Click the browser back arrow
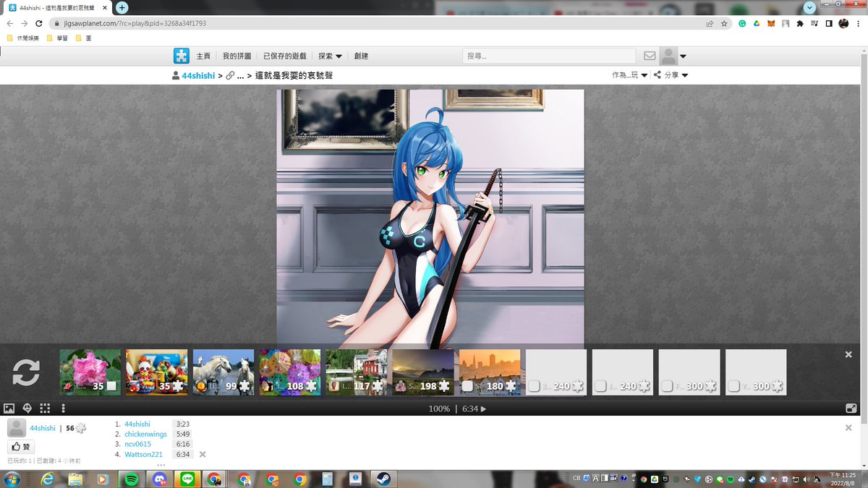 coord(10,23)
